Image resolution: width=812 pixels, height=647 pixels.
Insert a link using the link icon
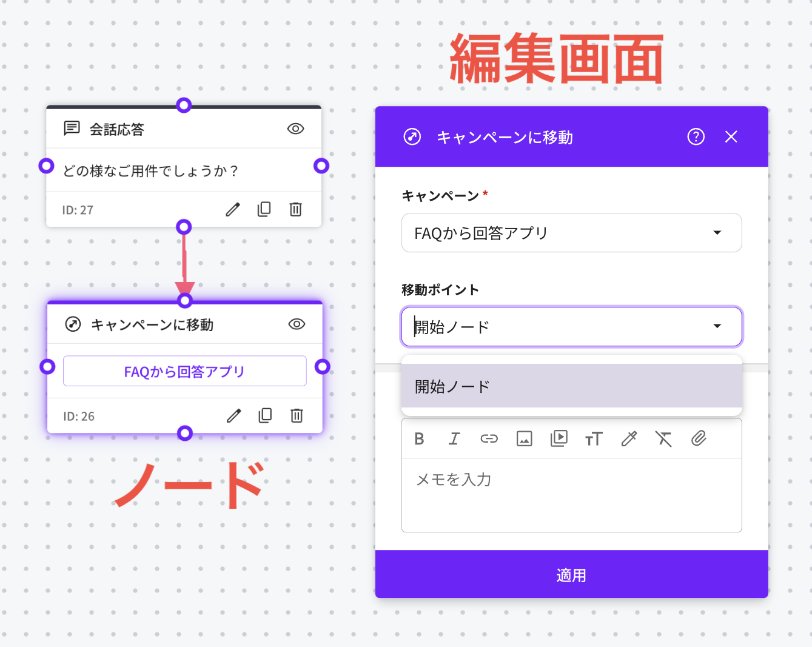click(489, 438)
